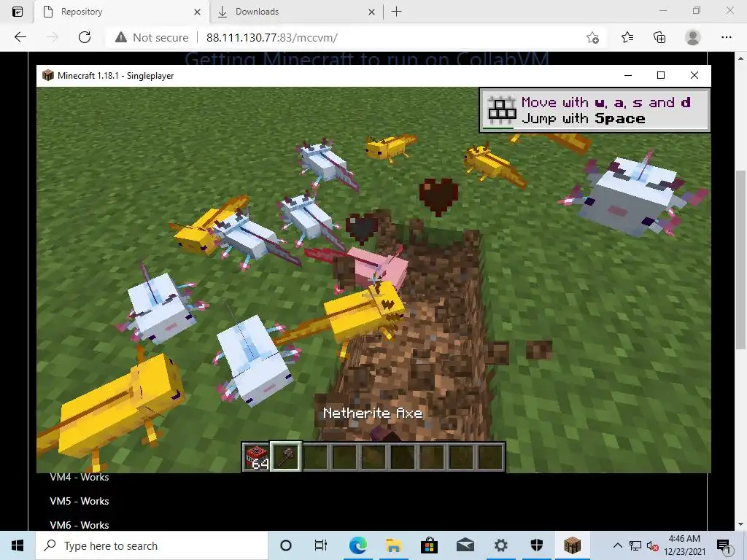Open a new browser tab

click(x=396, y=12)
